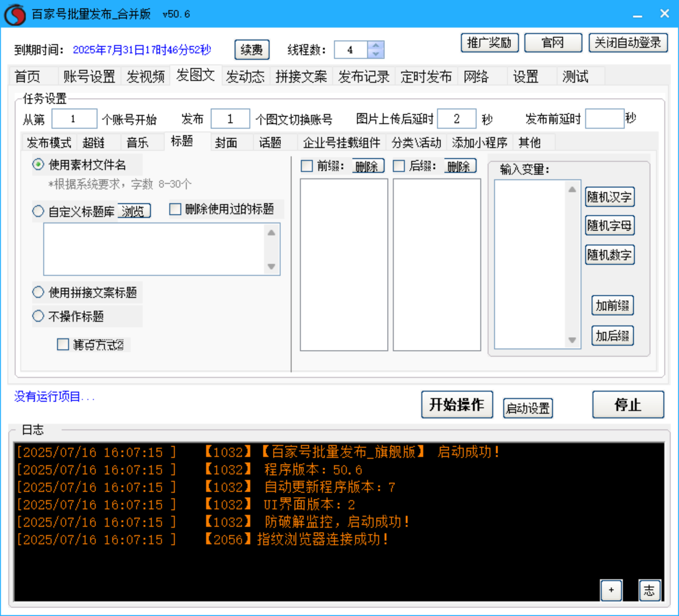Visit the 官网 button
The height and width of the screenshot is (616, 679).
553,43
